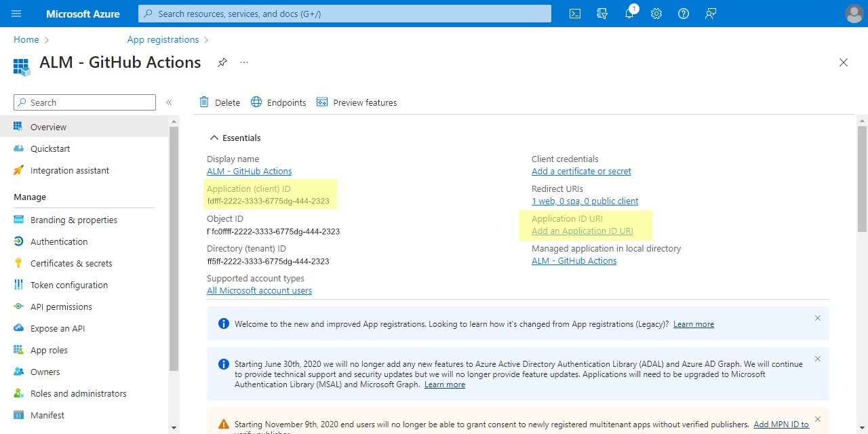Open the portal hamburger menu

click(16, 14)
